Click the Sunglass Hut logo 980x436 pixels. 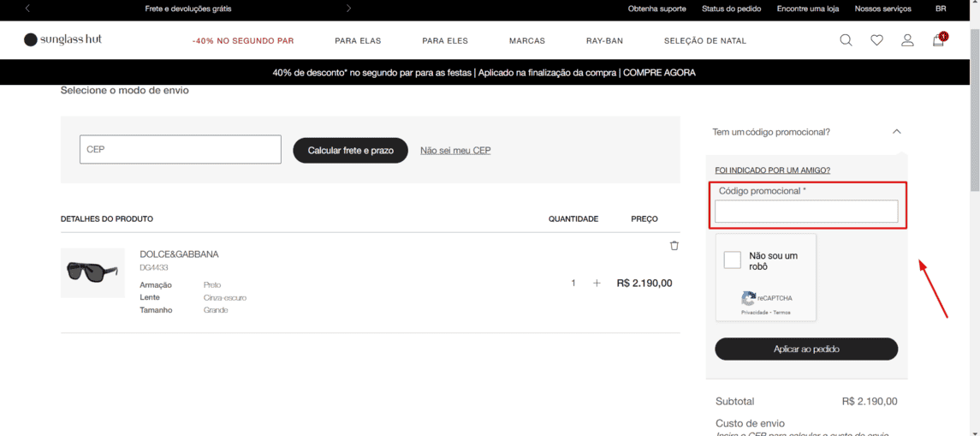click(x=62, y=40)
